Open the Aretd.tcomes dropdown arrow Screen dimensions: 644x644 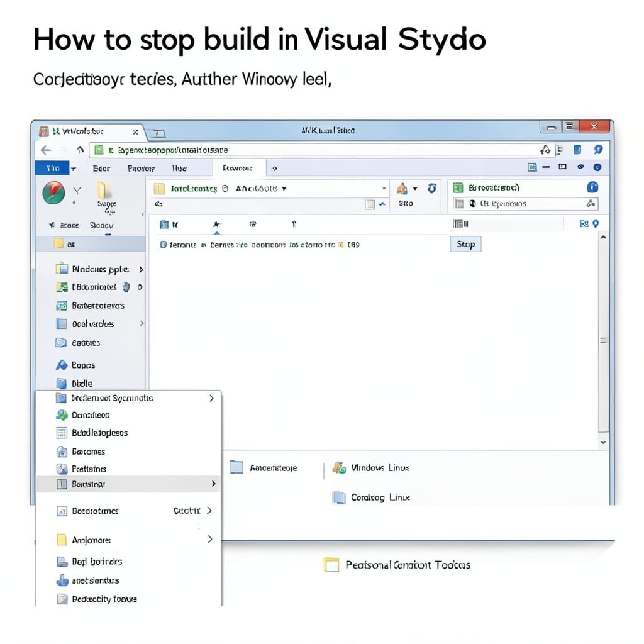pos(284,189)
